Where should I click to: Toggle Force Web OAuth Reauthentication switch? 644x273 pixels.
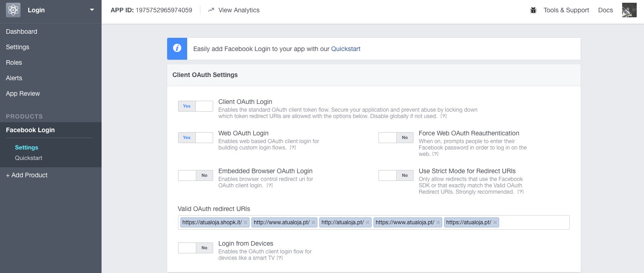pyautogui.click(x=396, y=138)
